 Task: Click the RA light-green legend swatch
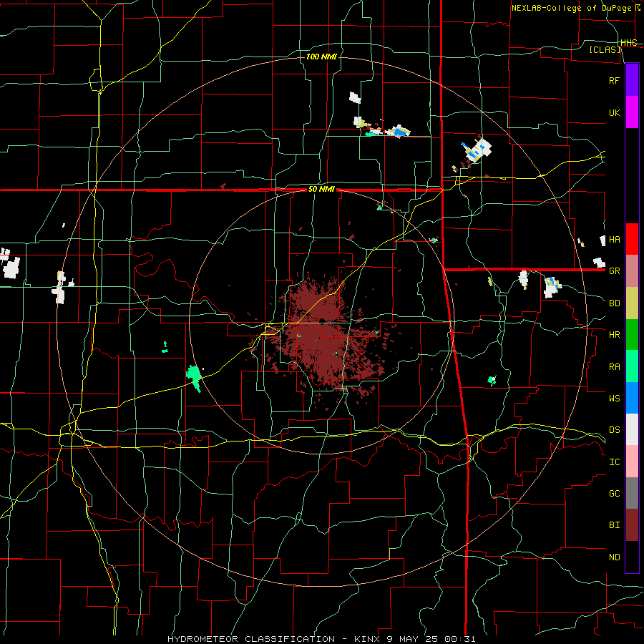(x=632, y=366)
